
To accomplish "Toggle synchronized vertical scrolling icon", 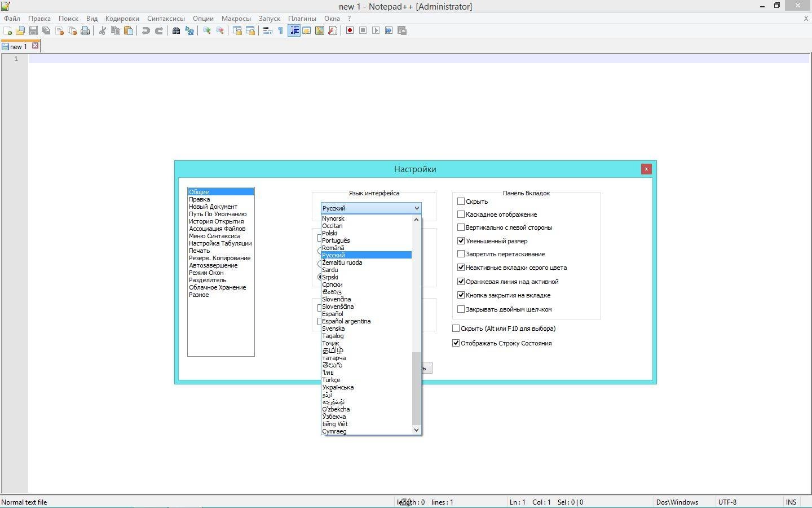I will (237, 30).
